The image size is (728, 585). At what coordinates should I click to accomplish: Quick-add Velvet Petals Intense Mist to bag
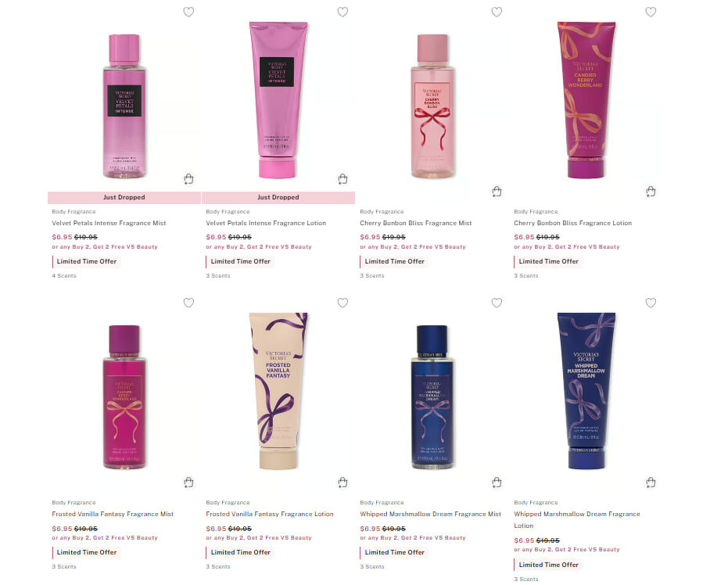tap(188, 179)
